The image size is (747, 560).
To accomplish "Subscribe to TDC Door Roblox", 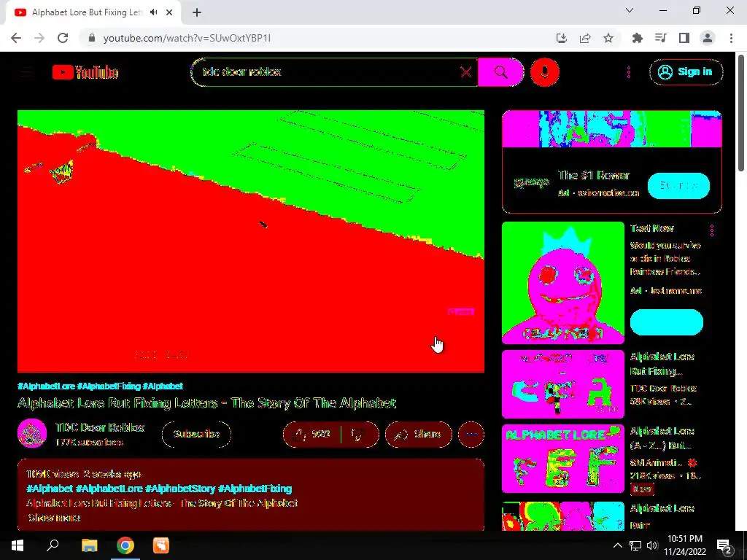I will pyautogui.click(x=196, y=435).
